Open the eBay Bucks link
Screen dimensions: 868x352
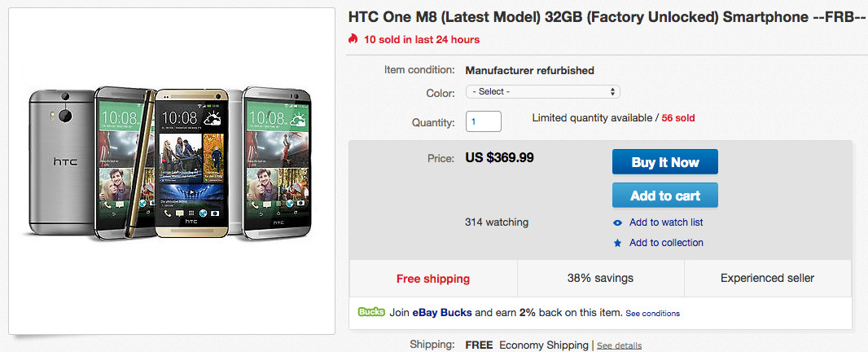tap(441, 313)
